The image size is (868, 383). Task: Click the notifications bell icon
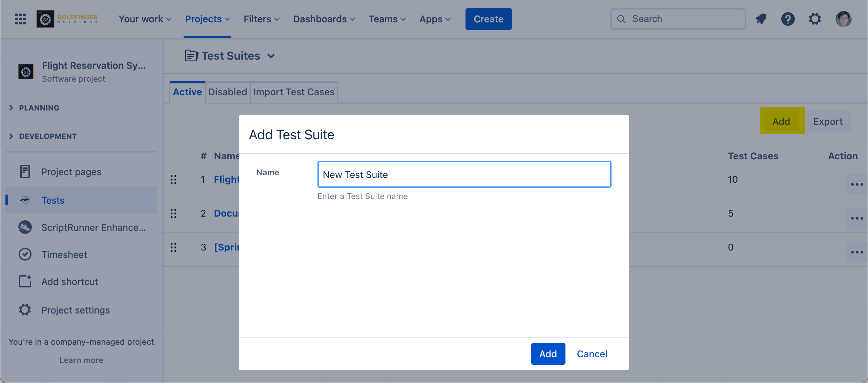point(761,19)
